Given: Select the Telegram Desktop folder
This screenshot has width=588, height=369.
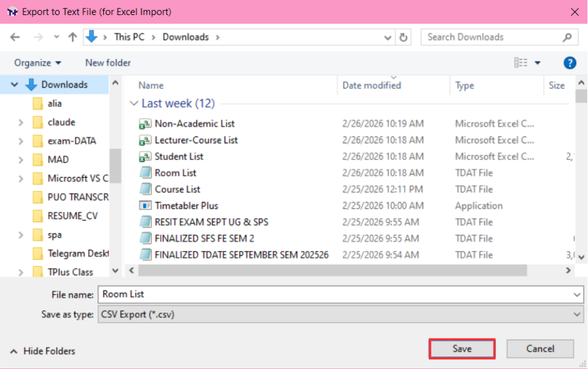Looking at the screenshot, I should (70, 254).
